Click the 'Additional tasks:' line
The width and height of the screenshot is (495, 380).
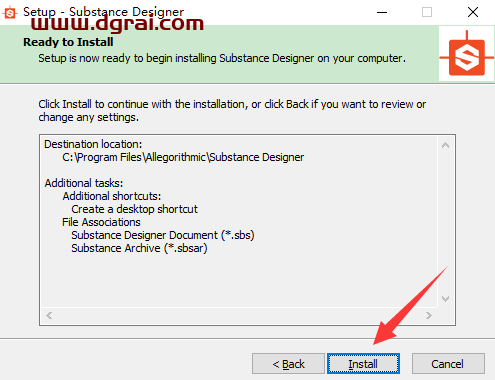pyautogui.click(x=84, y=183)
